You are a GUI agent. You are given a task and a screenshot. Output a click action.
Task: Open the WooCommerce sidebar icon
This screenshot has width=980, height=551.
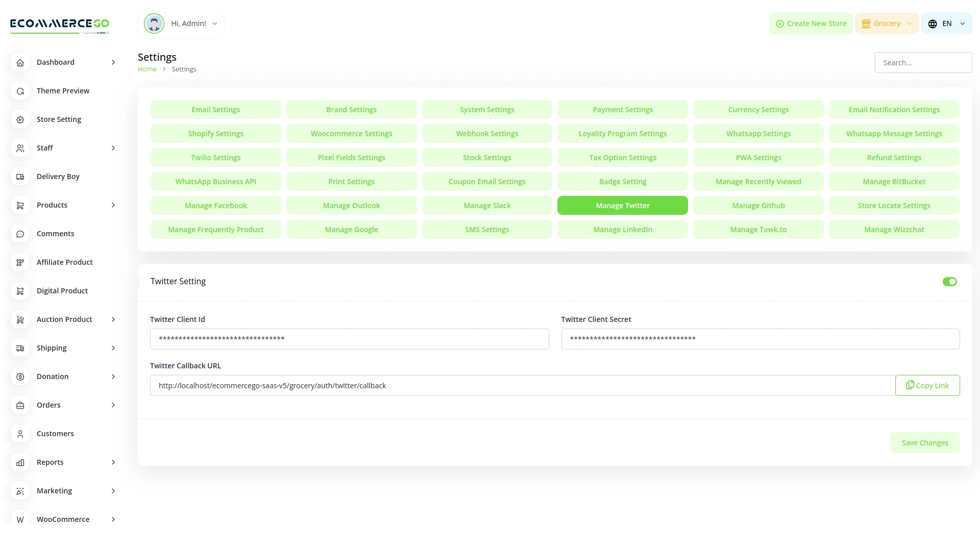coord(20,519)
